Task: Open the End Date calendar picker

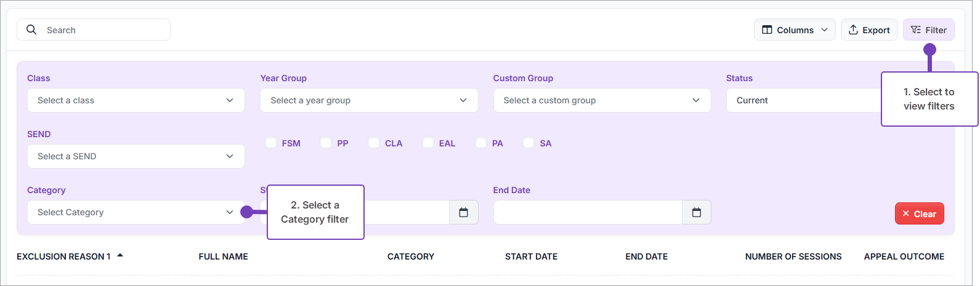Action: (x=696, y=212)
